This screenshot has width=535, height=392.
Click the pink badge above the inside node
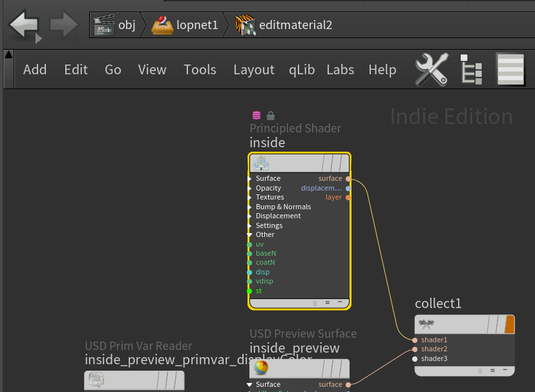pos(257,116)
